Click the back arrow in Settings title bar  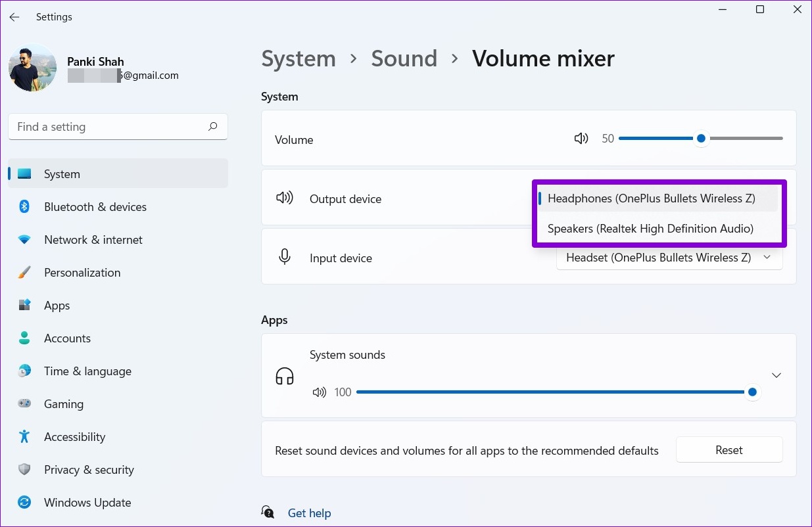click(x=14, y=17)
